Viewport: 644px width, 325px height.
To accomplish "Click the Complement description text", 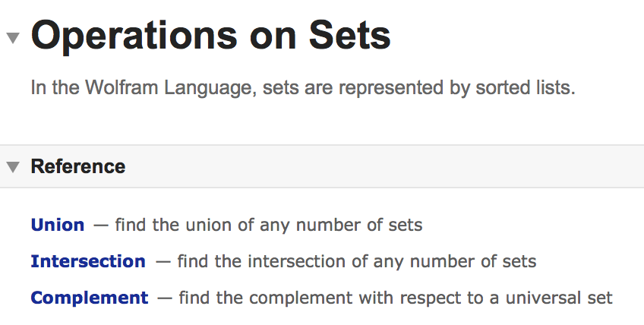I will 396,298.
